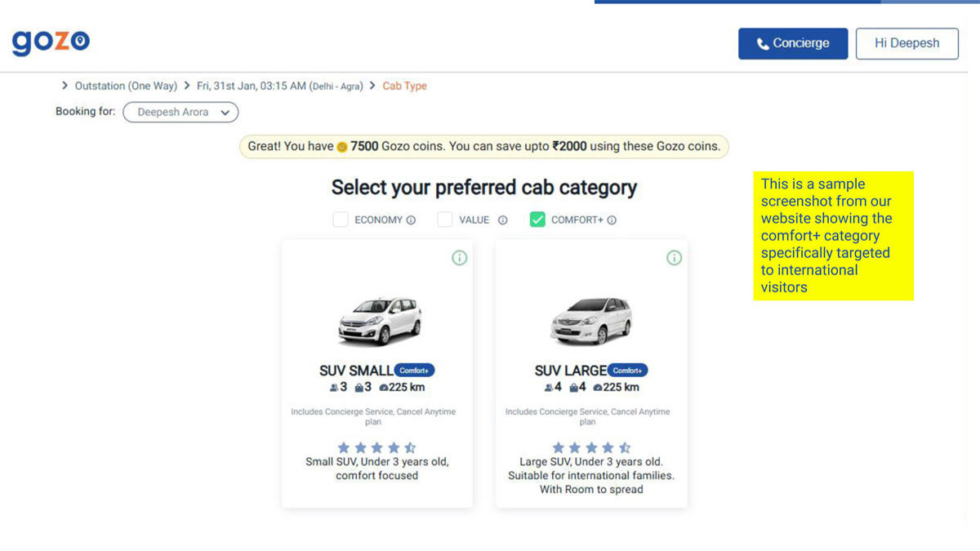
Task: Uncheck the COMFORT+ checkbox
Action: coord(537,220)
